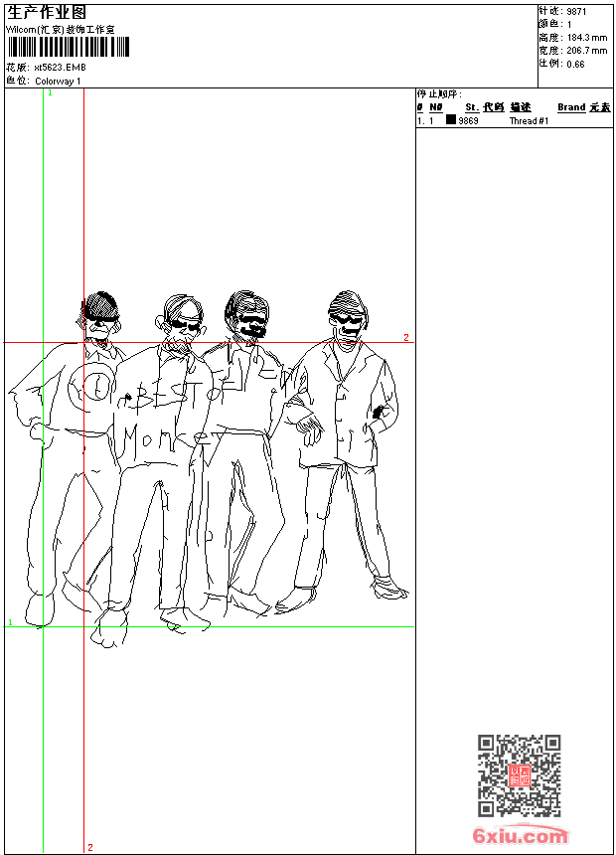Click the "1. 1" row number
The height and width of the screenshot is (855, 616).
pyautogui.click(x=425, y=120)
